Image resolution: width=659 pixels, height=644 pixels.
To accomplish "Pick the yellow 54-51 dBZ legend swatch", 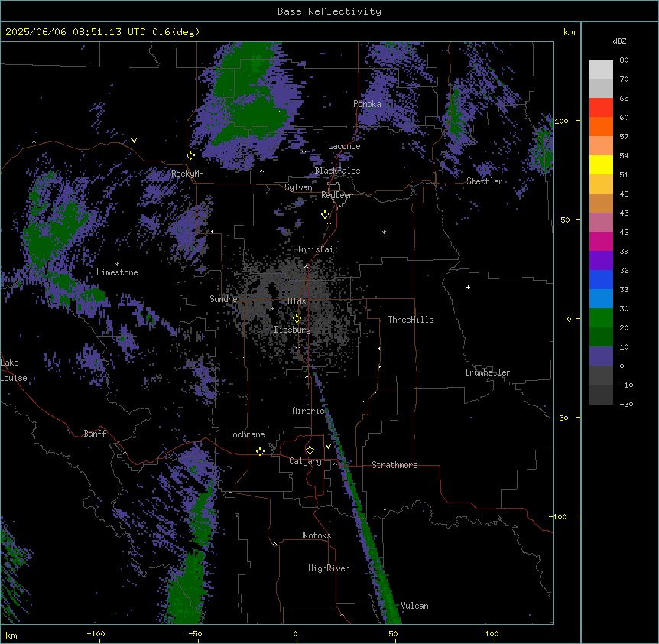I will click(x=601, y=164).
